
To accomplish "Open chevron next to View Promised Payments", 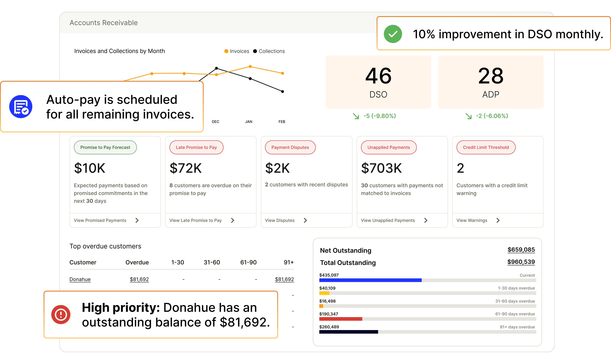I will [x=137, y=220].
